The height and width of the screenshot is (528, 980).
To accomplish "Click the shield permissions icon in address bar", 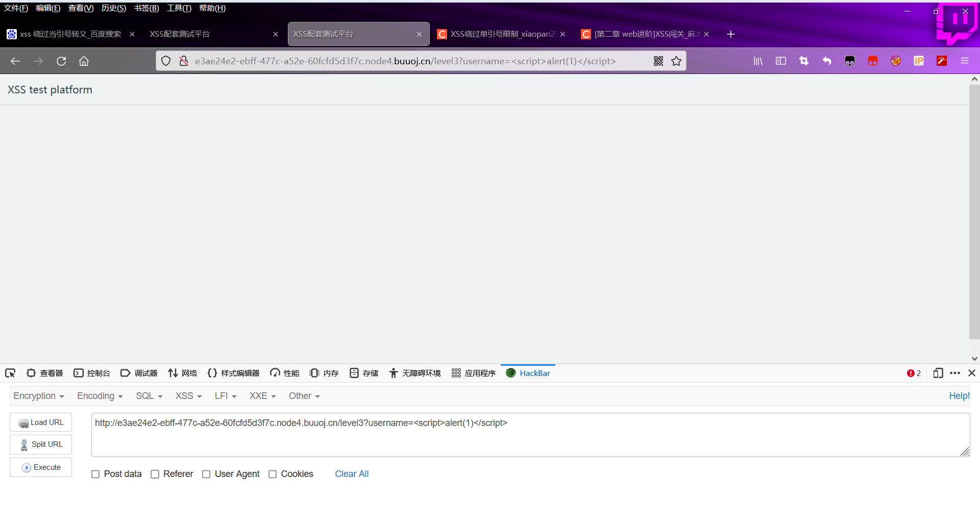I will [x=165, y=61].
